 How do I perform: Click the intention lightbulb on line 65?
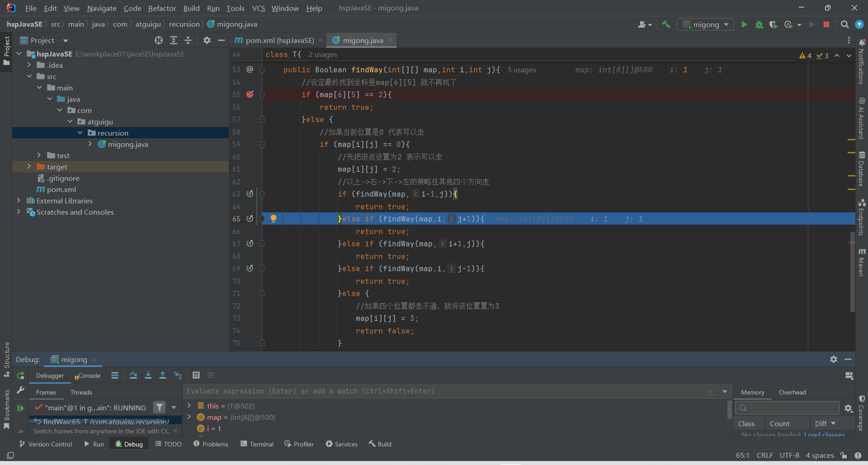click(x=274, y=219)
